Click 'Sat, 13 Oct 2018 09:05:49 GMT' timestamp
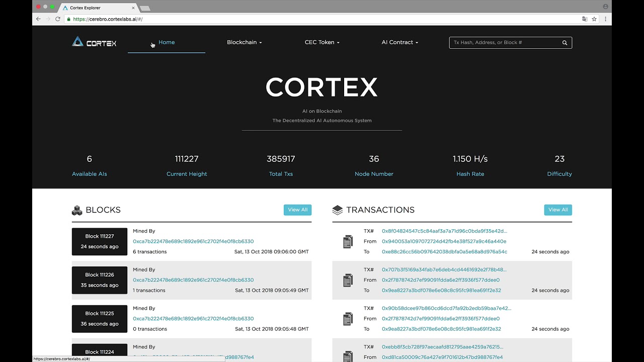 point(272,291)
